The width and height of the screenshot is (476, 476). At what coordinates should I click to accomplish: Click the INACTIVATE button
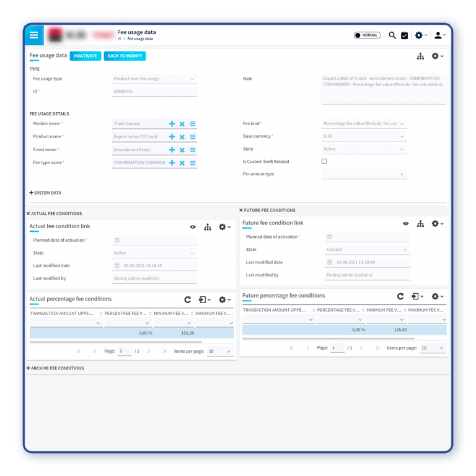point(85,56)
